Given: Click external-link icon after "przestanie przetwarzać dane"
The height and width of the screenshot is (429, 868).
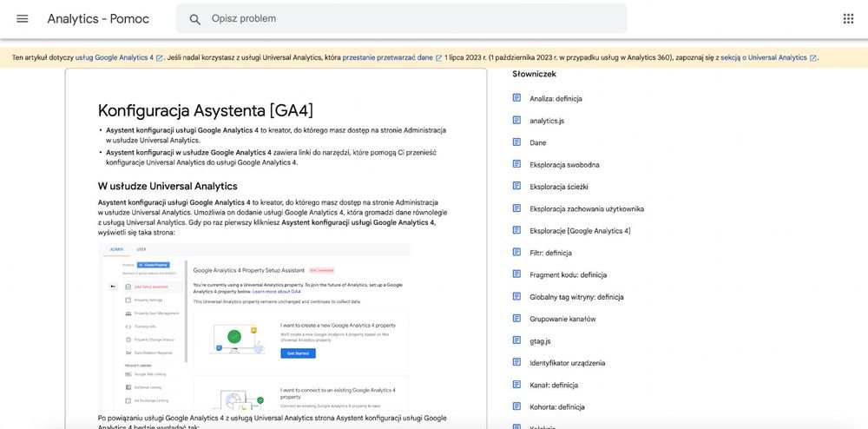Looking at the screenshot, I should [x=438, y=58].
